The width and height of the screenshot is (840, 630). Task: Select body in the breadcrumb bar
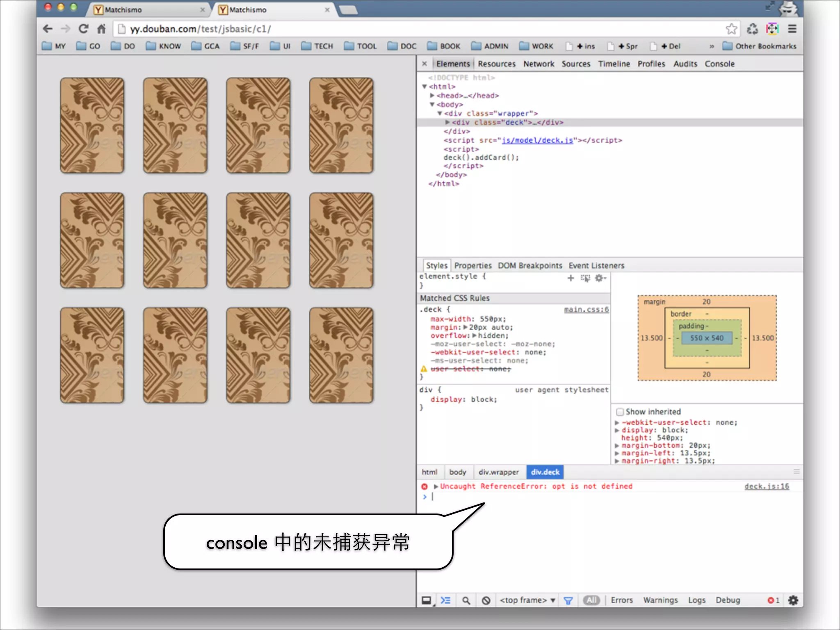click(x=458, y=472)
